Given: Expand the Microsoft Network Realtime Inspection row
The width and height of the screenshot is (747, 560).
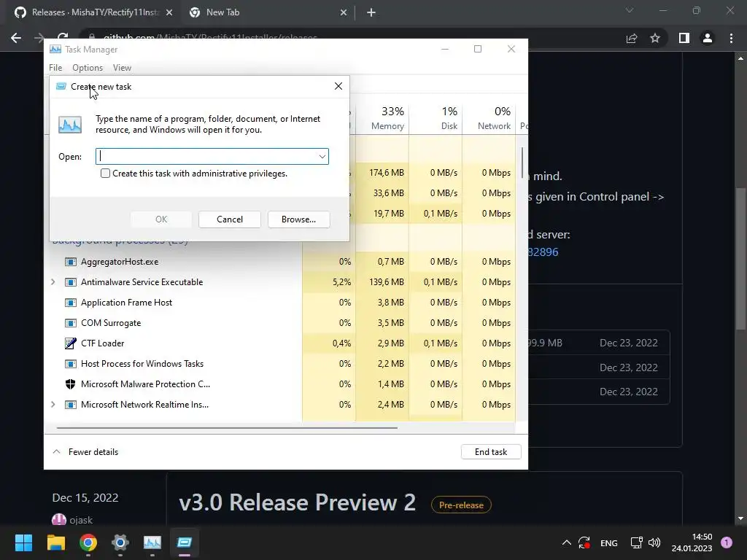Looking at the screenshot, I should tap(53, 404).
